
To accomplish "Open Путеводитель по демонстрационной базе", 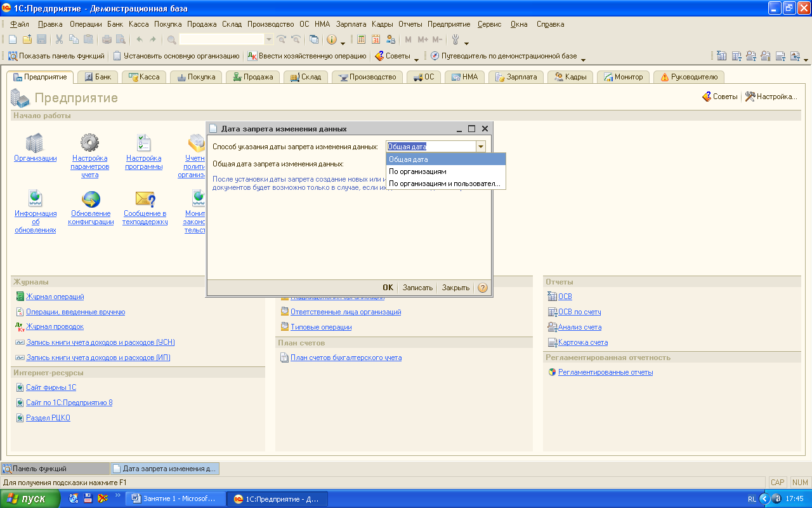I will click(504, 56).
